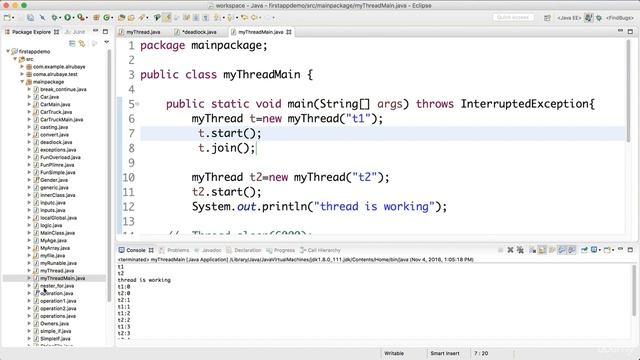Select deadlock.java in Package Explorer

click(x=56, y=142)
